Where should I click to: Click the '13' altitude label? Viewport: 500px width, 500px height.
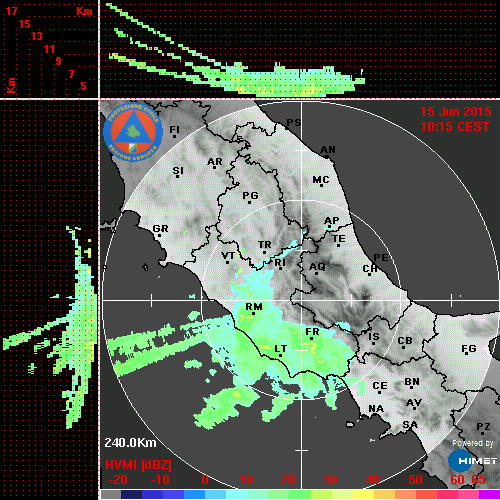pos(37,36)
